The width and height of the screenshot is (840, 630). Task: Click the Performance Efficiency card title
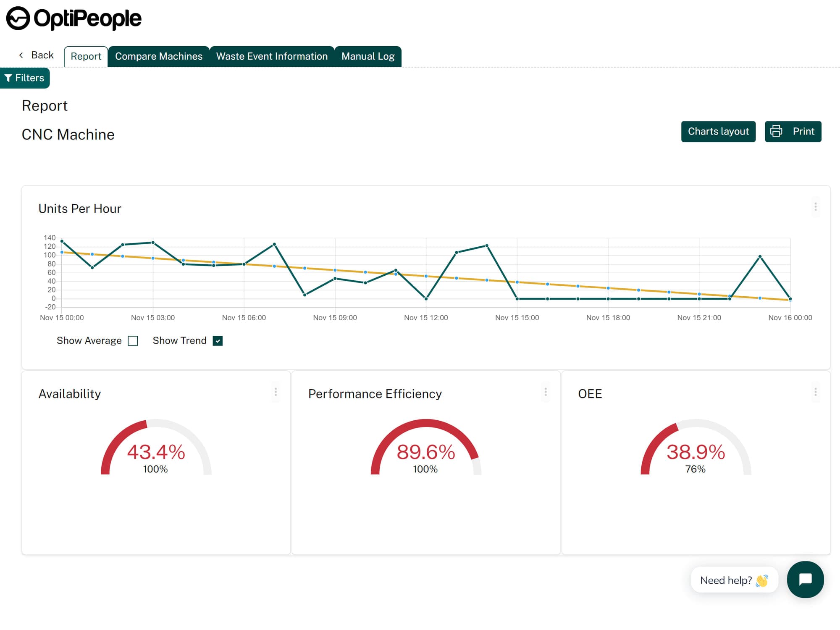click(x=375, y=394)
